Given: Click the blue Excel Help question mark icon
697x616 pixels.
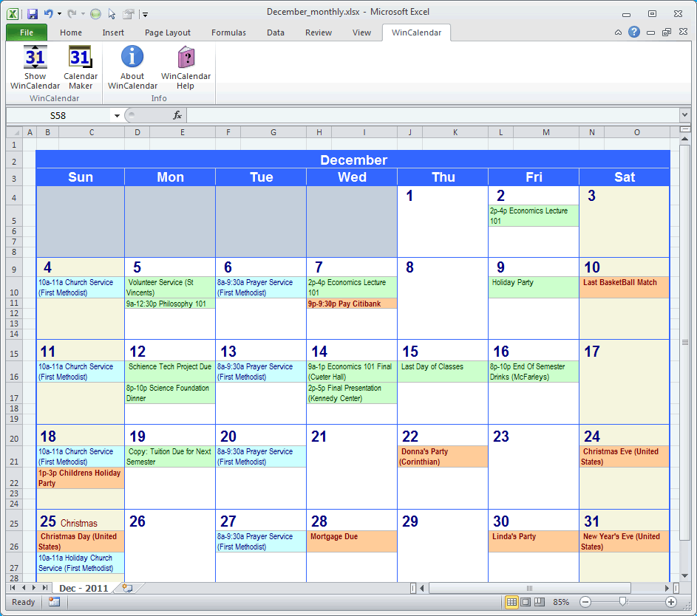Looking at the screenshot, I should point(634,32).
